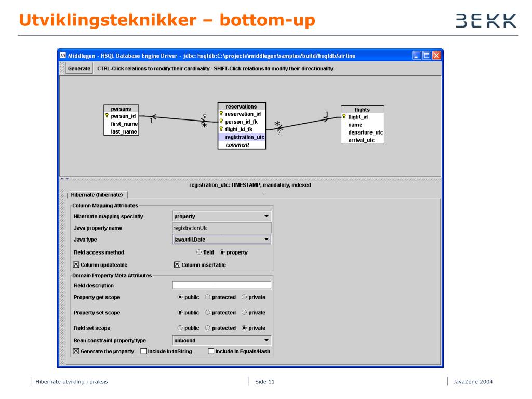The image size is (532, 399).
Task: Click the Middlegen window title icon
Action: pyautogui.click(x=63, y=55)
